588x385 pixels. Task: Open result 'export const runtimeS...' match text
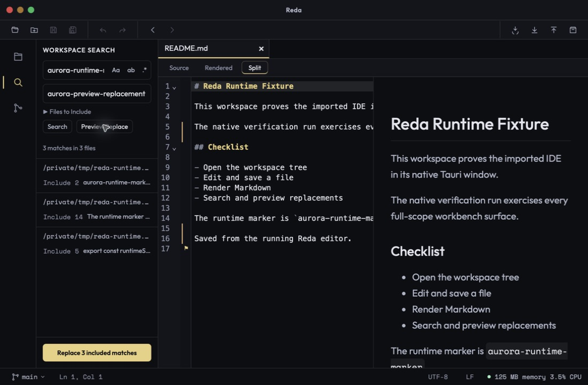pos(116,251)
